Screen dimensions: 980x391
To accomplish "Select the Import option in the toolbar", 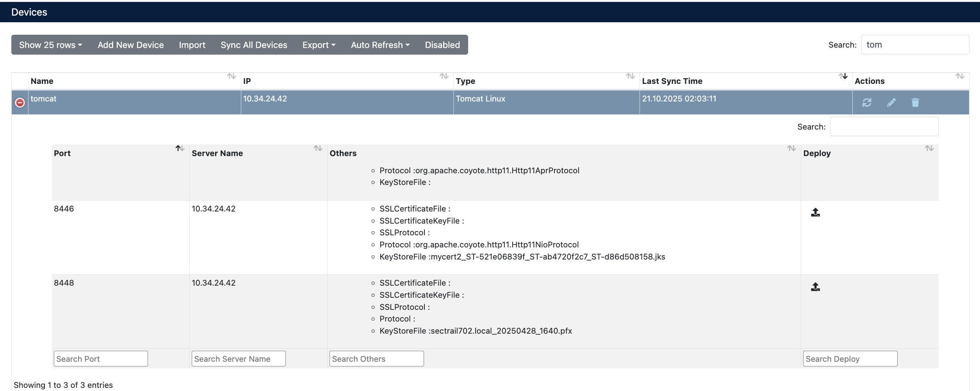I will coord(192,44).
